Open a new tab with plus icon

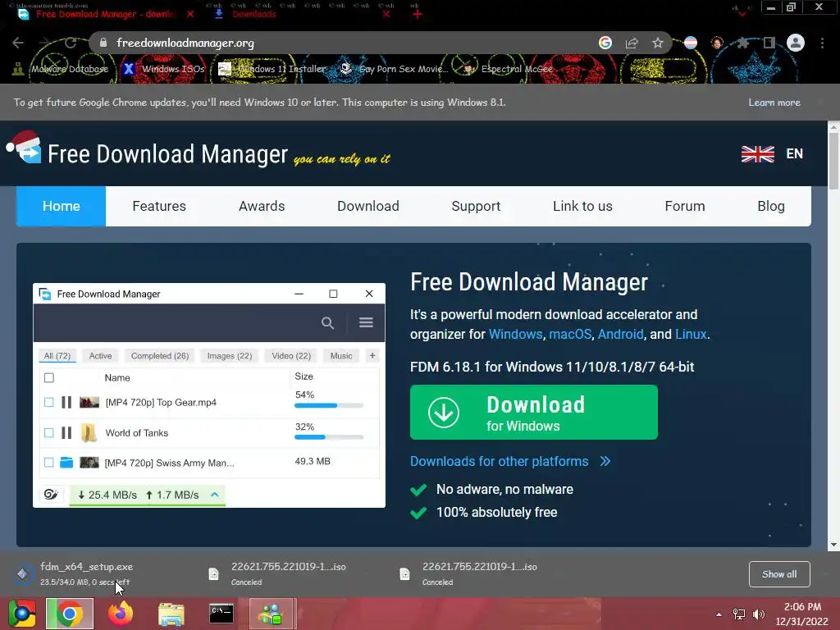[418, 14]
